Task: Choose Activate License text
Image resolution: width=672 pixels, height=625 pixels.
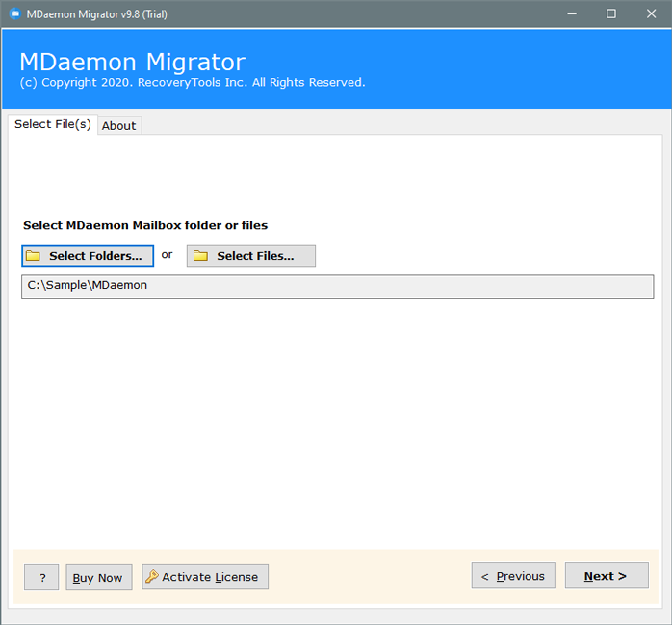Action: tap(210, 577)
